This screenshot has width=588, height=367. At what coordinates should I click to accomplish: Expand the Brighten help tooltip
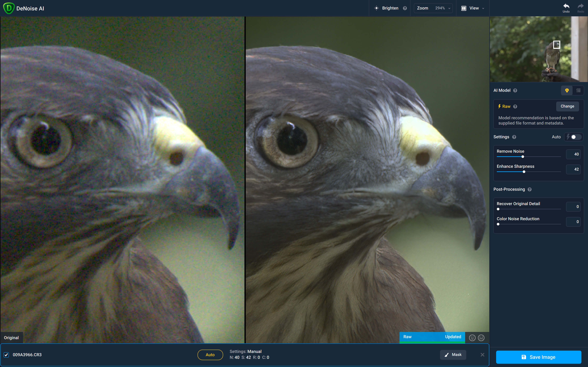(x=405, y=8)
